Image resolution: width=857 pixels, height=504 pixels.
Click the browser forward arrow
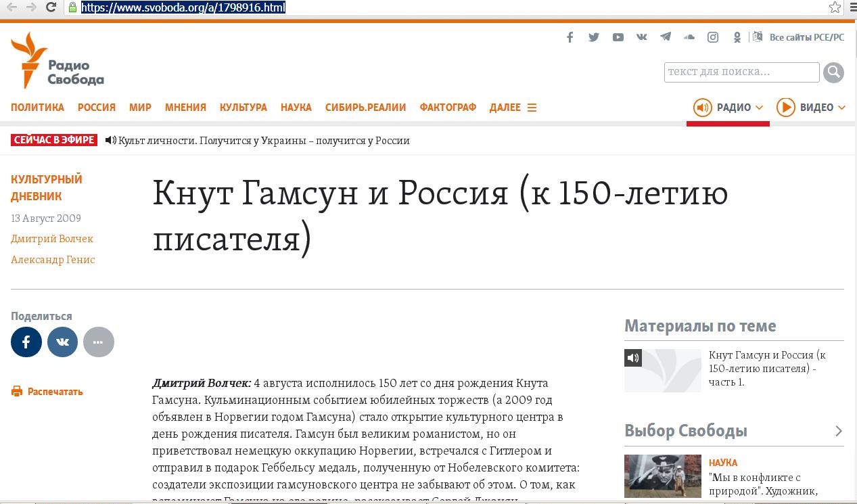31,7
